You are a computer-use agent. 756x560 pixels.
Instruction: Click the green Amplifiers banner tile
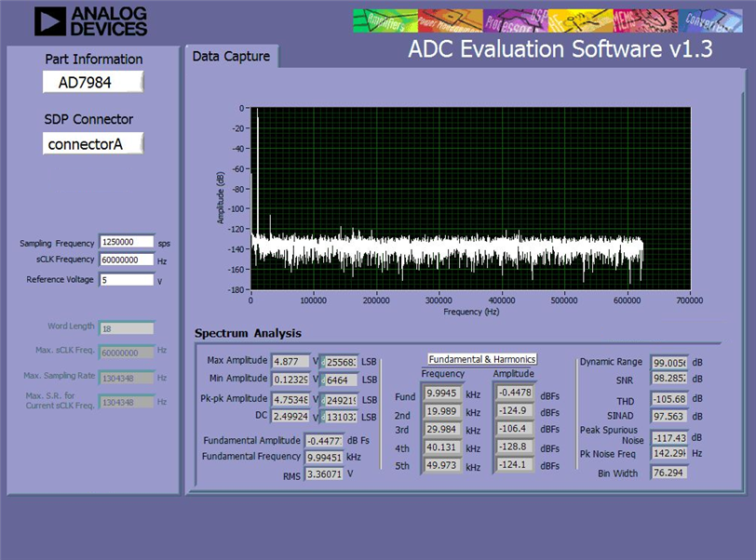tap(385, 20)
